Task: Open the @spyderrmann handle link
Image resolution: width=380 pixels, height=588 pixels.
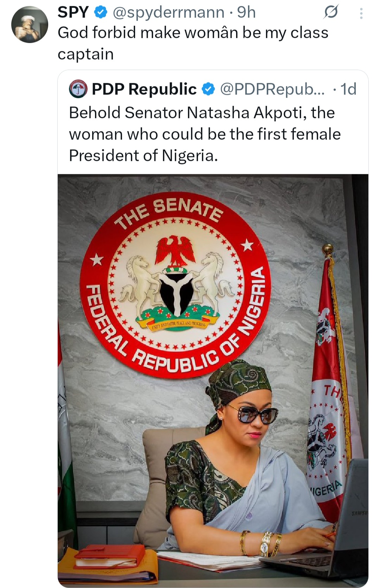Action: pos(169,13)
